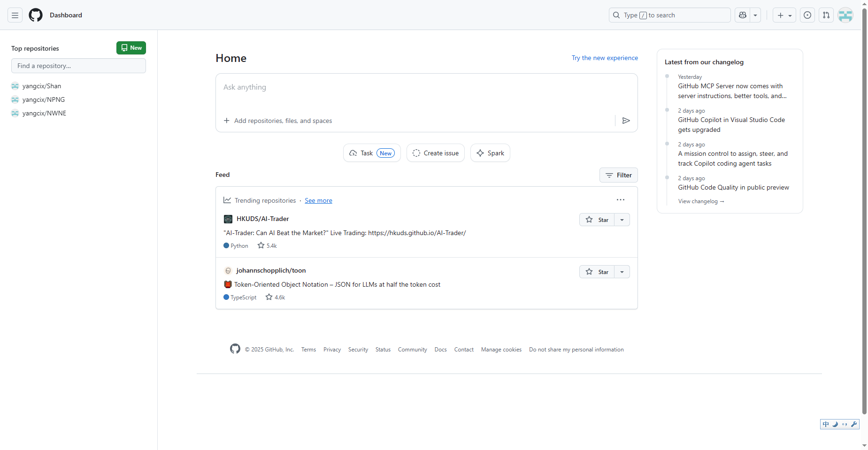The width and height of the screenshot is (868, 450).
Task: Click the plus icon to add repositories, files, and spaces
Action: pos(227,120)
